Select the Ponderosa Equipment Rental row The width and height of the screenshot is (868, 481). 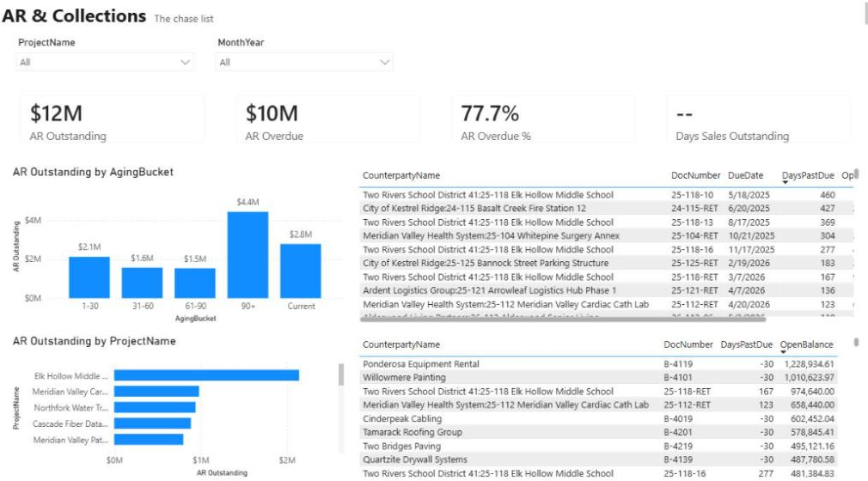click(x=598, y=363)
